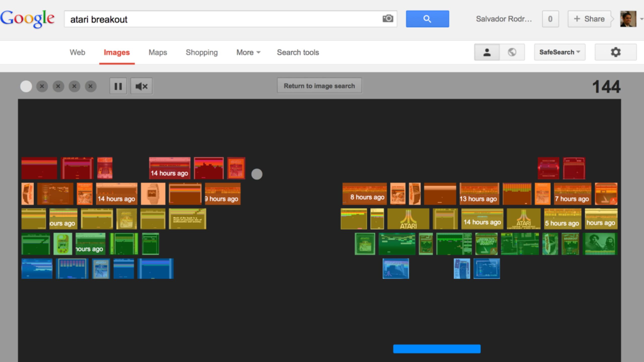Pause the Breakout game
The image size is (644, 362).
(x=118, y=86)
